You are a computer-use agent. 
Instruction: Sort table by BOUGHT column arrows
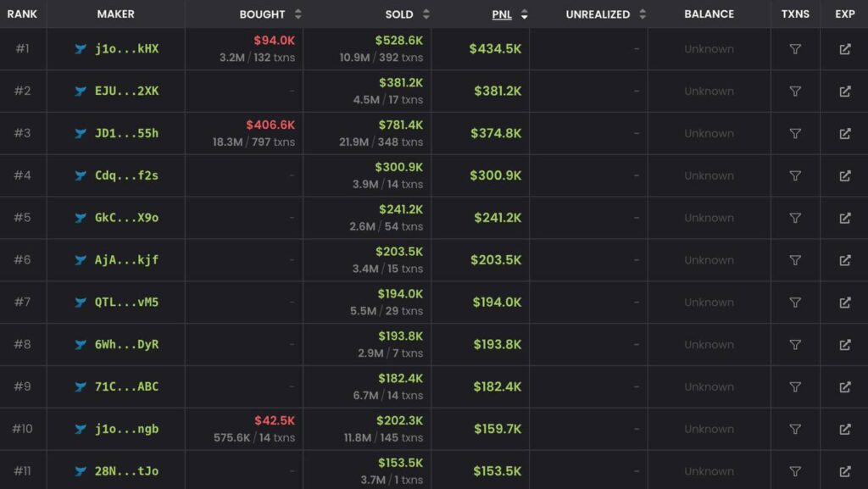pyautogui.click(x=298, y=14)
